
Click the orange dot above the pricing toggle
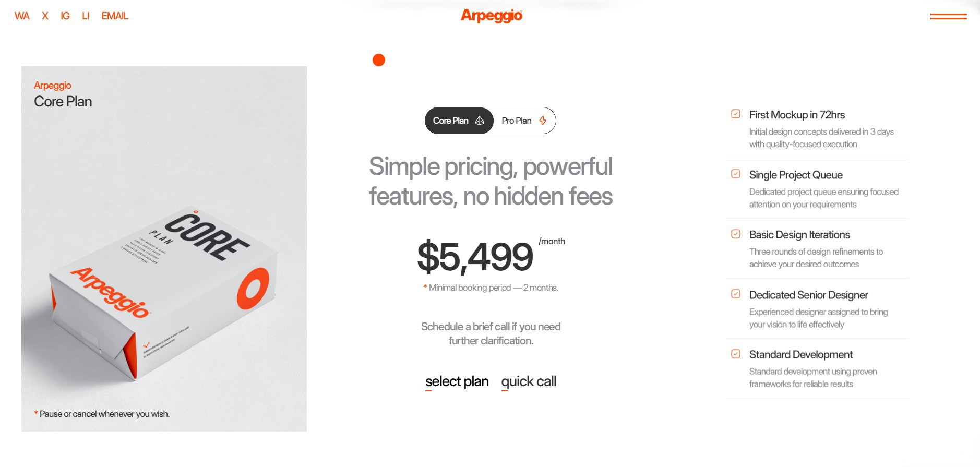378,60
